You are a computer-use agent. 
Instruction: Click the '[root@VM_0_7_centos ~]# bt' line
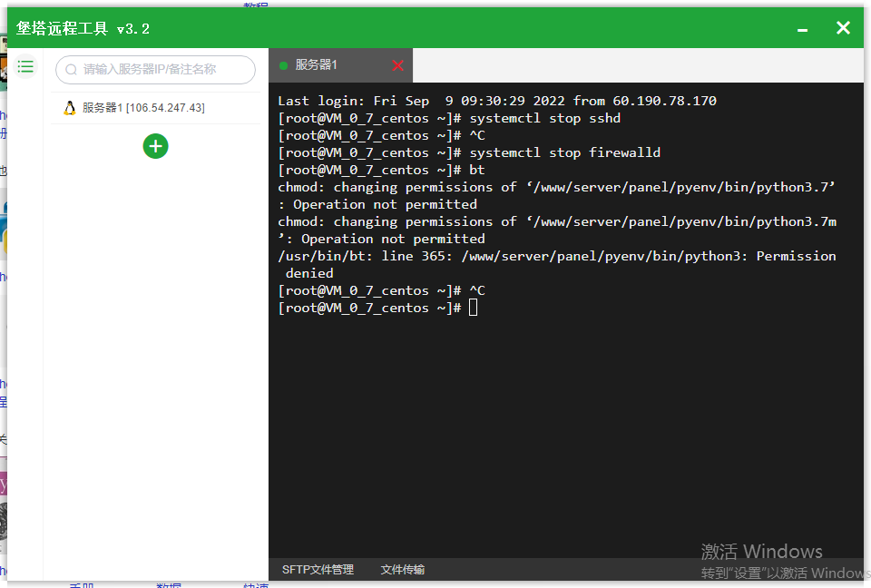(x=381, y=170)
